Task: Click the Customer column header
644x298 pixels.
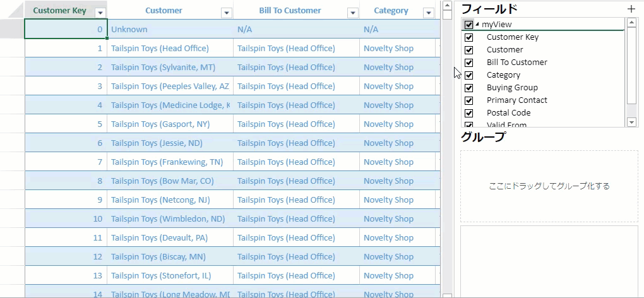Action: tap(164, 11)
